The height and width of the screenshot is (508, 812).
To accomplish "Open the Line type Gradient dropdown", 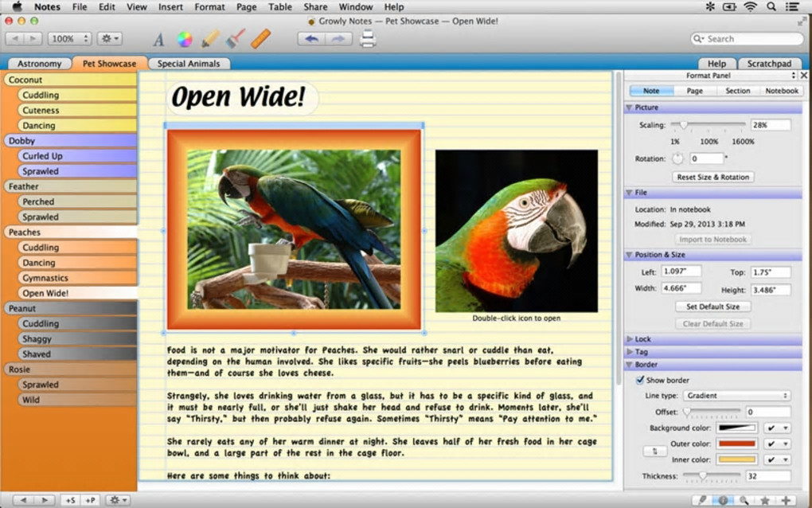I will 737,396.
